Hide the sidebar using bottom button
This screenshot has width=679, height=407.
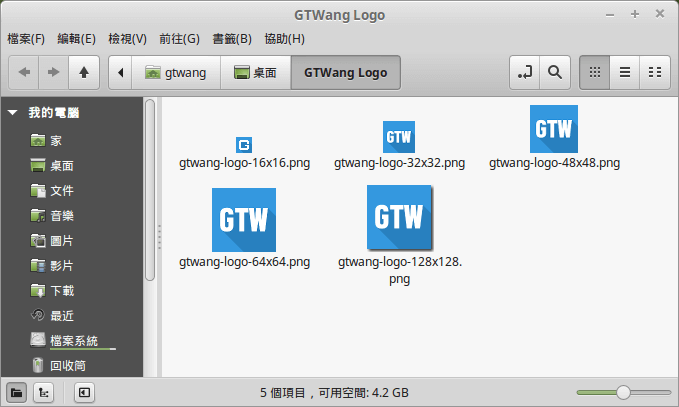click(x=84, y=392)
